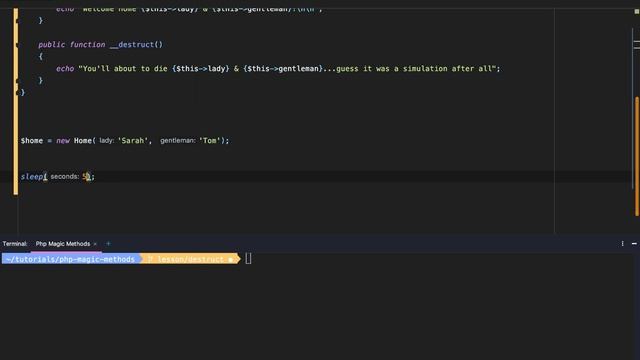Click the ~/tutorials/php-magic-methods path segment
The image size is (640, 360).
pyautogui.click(x=70, y=259)
